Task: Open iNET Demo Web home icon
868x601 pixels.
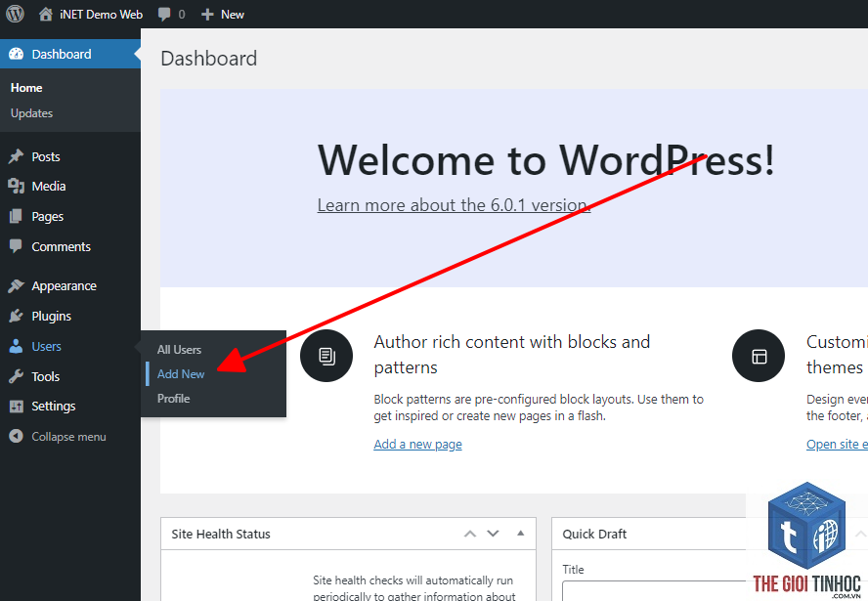Action: 45,14
